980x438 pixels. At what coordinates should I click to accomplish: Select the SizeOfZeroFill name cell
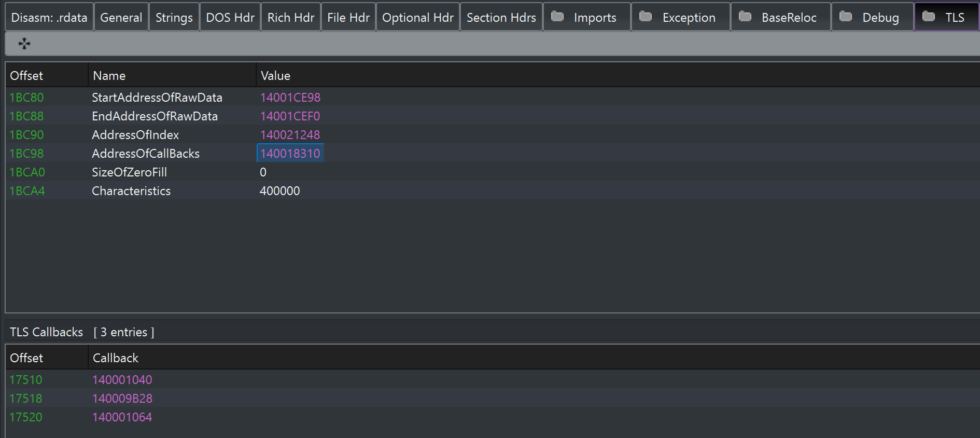129,172
